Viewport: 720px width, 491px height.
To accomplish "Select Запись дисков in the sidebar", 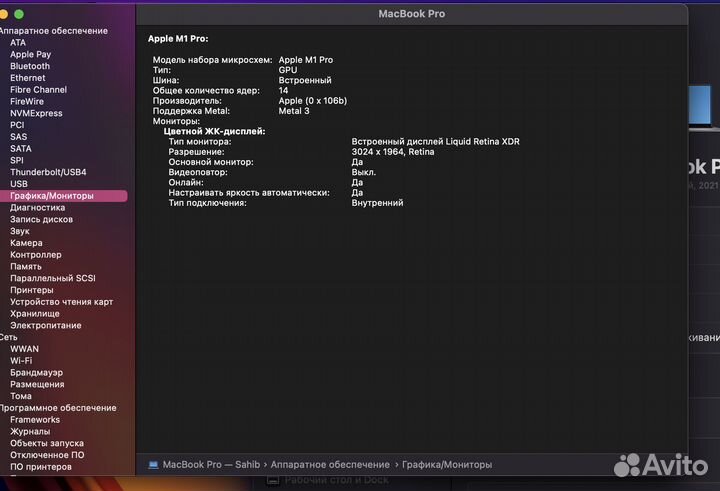I will coord(41,219).
